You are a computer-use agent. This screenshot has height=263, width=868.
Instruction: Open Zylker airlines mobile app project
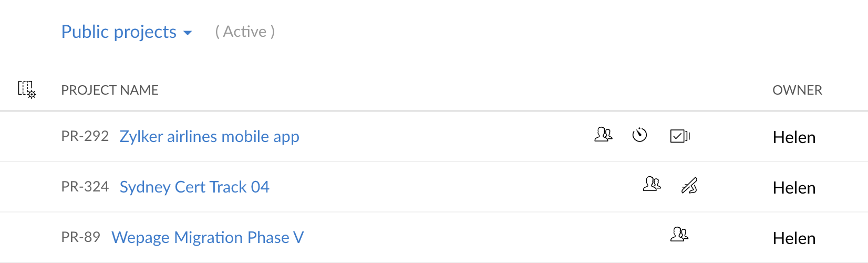coord(210,136)
